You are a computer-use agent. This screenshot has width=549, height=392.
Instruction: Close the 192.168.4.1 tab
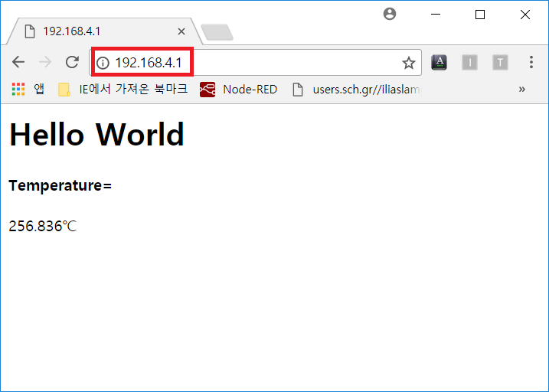[181, 31]
